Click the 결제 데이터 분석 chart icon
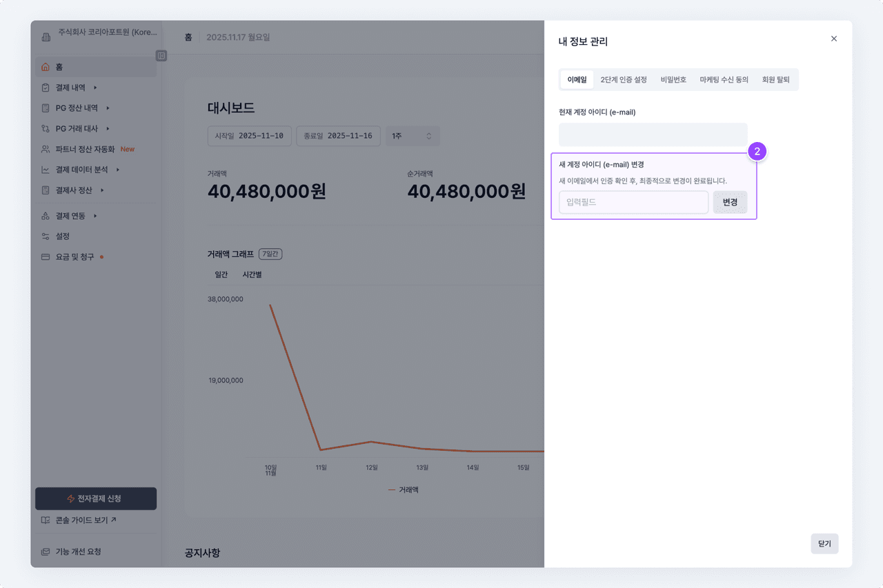The image size is (883, 588). [46, 170]
